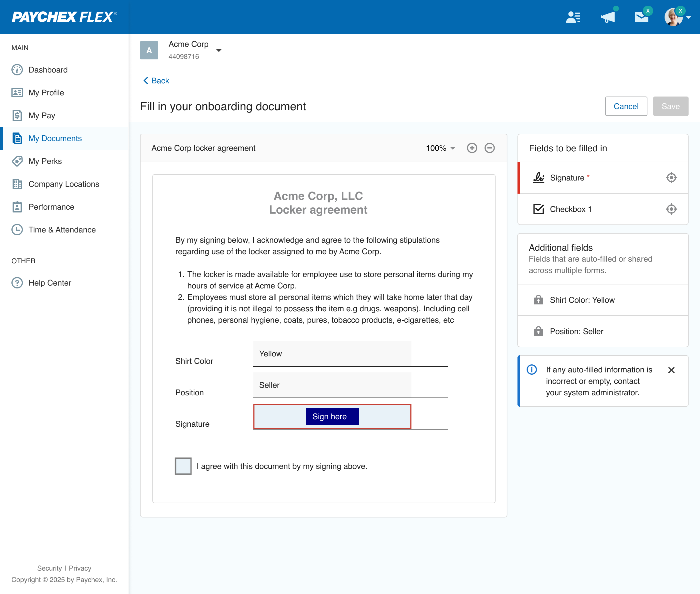Click the 'Fill in your onboarding document' heading
Screen dimensions: 700x594
(x=223, y=107)
